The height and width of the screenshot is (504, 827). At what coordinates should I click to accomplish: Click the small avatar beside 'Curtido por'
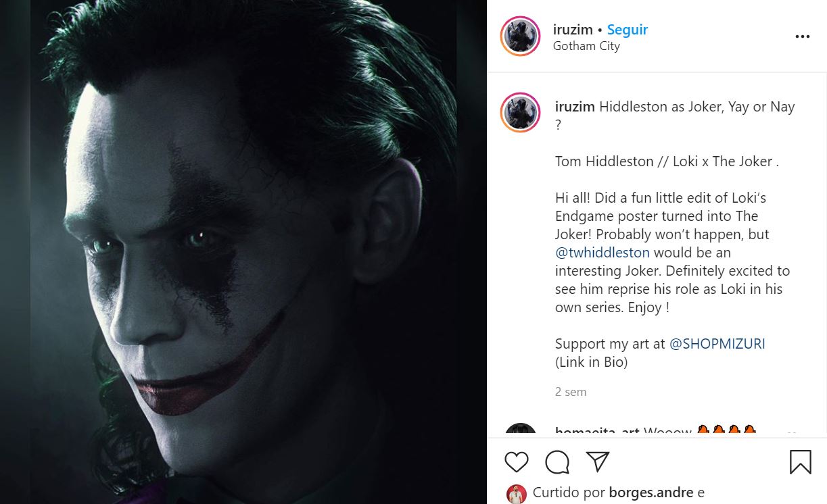tap(516, 494)
